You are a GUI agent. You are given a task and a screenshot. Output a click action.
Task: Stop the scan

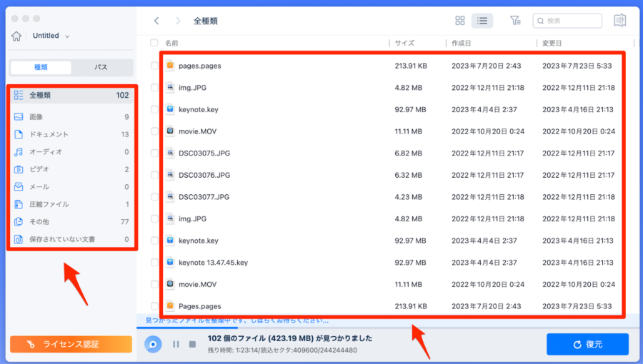click(x=192, y=344)
